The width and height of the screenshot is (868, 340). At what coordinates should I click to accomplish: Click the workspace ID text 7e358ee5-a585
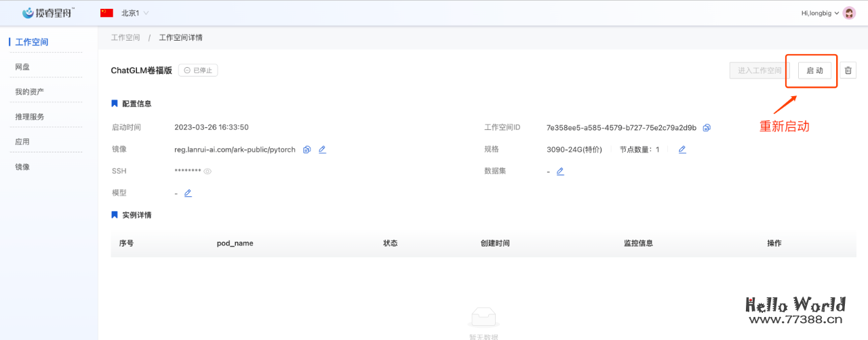point(621,127)
